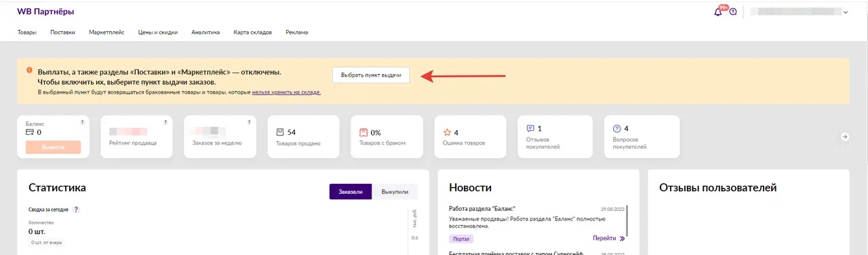Click the WB Партнёры logo
868x255 pixels.
pos(46,12)
